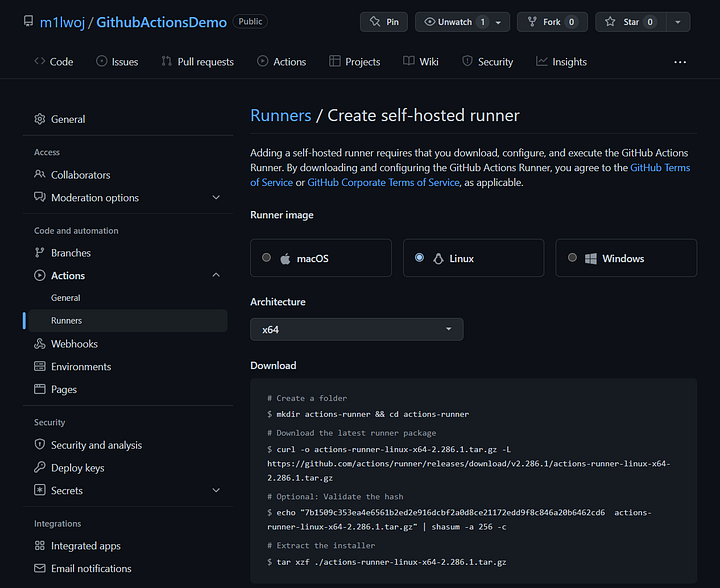Click the macOS Apple logo

[285, 258]
